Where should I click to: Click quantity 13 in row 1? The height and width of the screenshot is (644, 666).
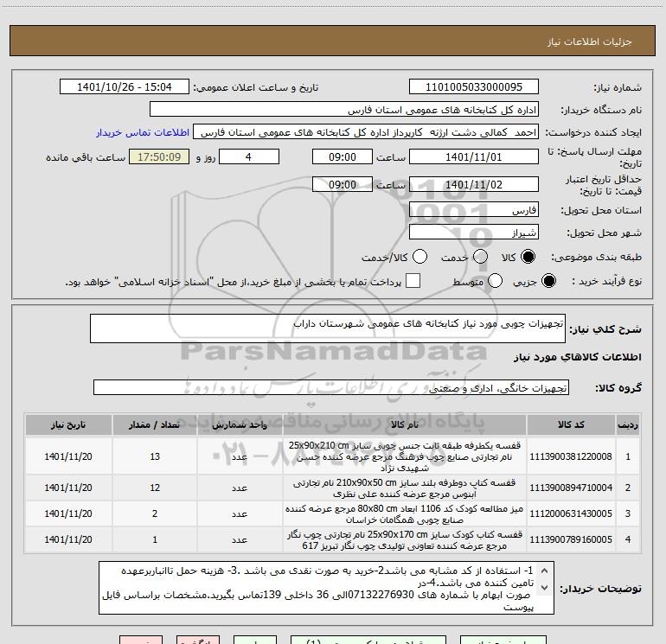coord(155,456)
